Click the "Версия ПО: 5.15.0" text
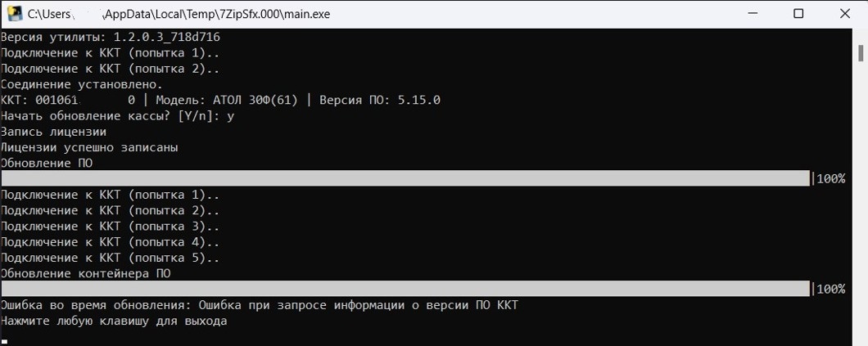Image resolution: width=868 pixels, height=346 pixels. coord(379,100)
